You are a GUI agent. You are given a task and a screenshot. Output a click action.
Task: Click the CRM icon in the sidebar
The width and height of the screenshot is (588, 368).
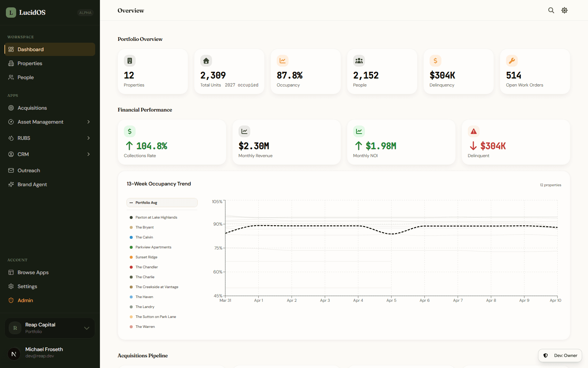point(11,154)
